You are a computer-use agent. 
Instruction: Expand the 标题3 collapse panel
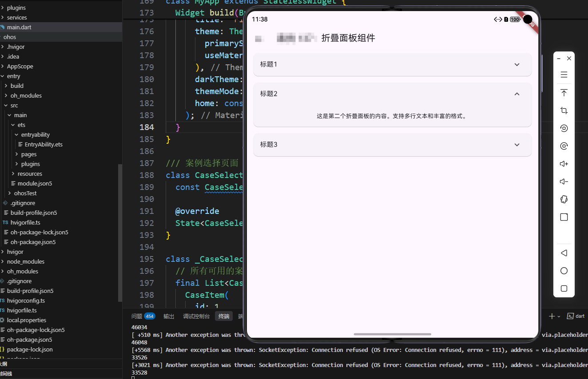[x=392, y=145]
